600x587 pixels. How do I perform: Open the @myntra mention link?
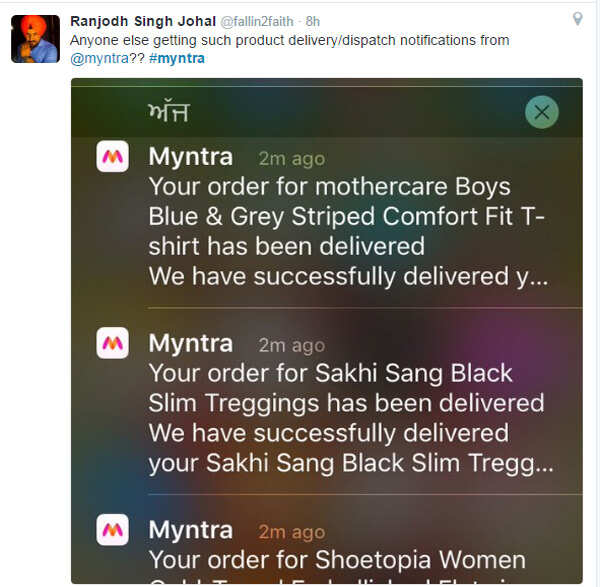[x=99, y=58]
